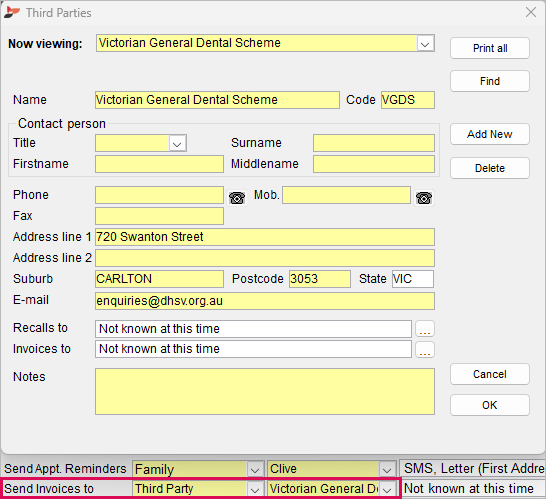Click the phone dial icon beside Mob. field
The image size is (546, 499).
tap(424, 198)
